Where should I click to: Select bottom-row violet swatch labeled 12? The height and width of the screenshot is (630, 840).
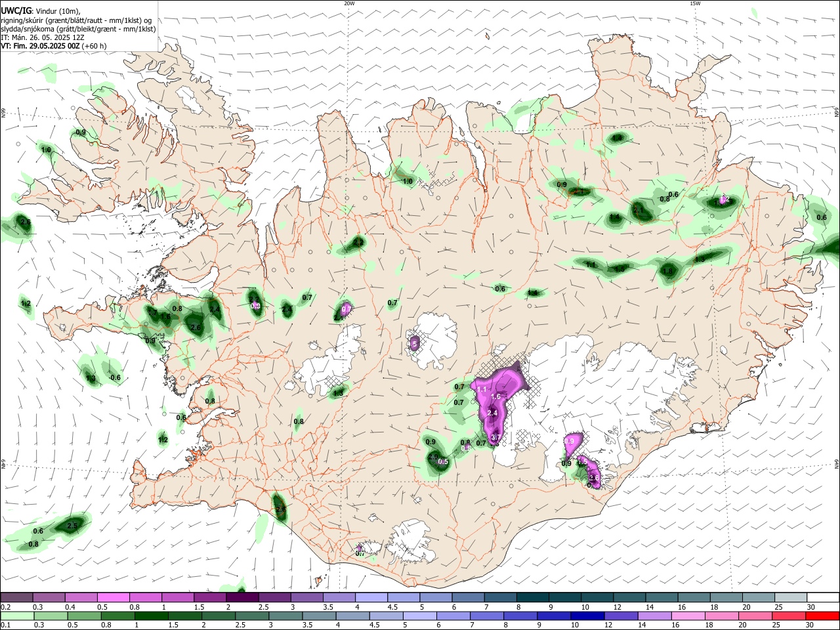(x=621, y=616)
